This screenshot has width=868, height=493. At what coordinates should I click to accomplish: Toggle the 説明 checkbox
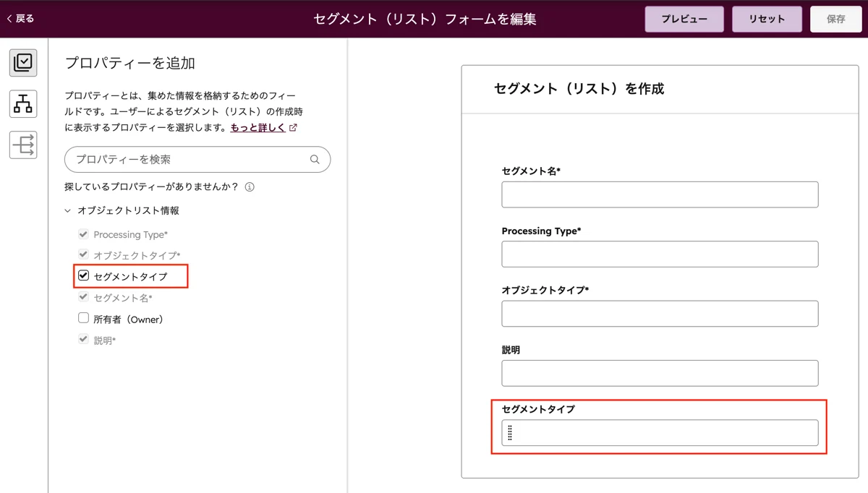84,339
